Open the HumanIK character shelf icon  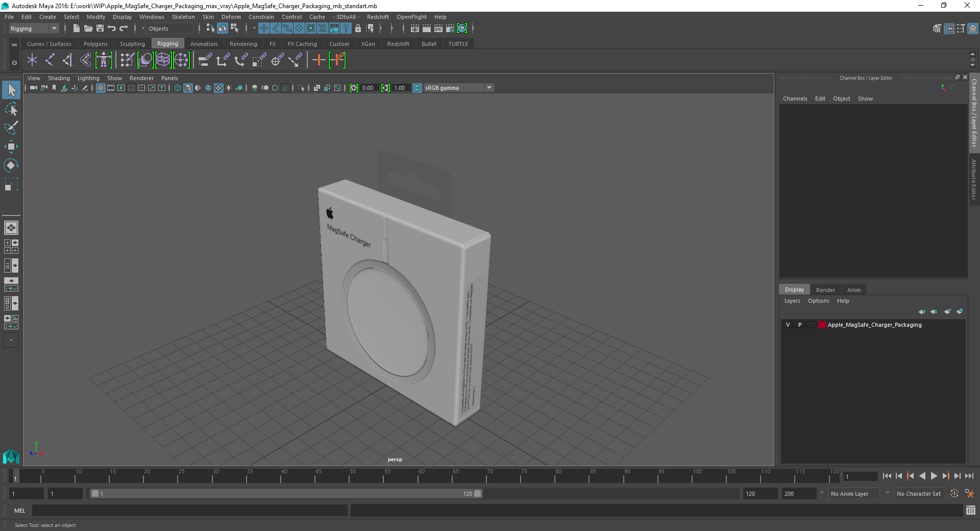coord(104,60)
